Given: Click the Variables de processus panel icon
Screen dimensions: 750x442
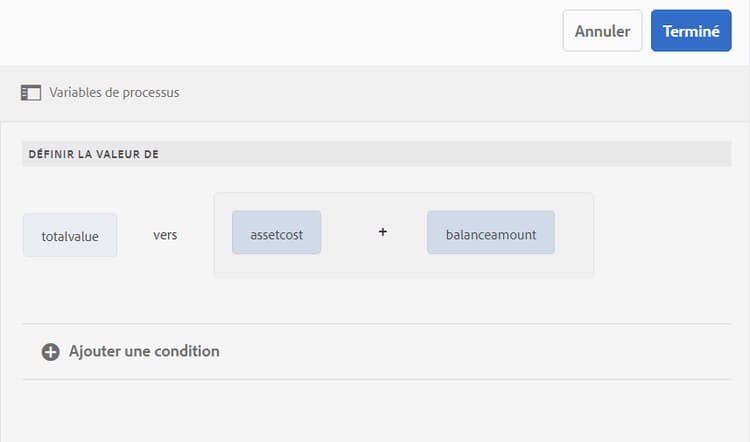Looking at the screenshot, I should pos(31,93).
